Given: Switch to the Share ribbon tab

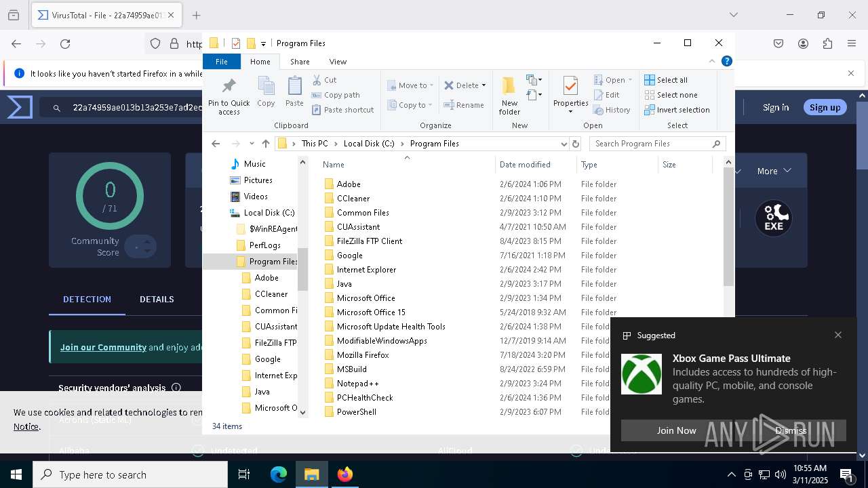Looking at the screenshot, I should tap(300, 62).
